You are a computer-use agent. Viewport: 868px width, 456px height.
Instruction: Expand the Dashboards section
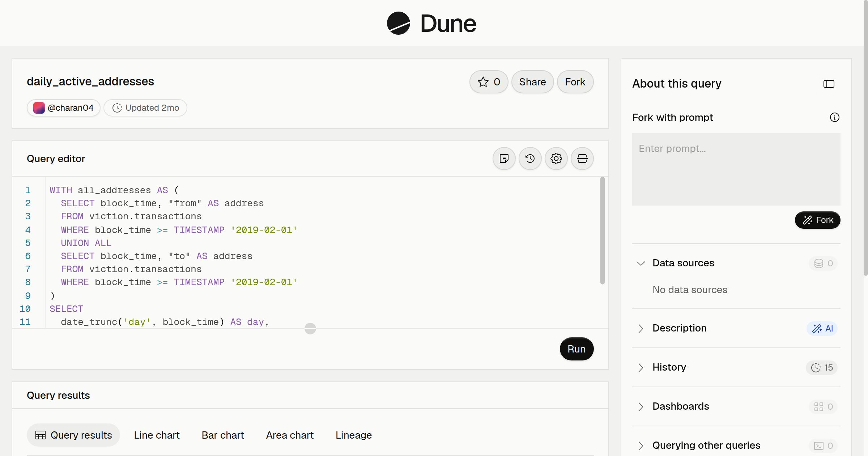pos(641,406)
